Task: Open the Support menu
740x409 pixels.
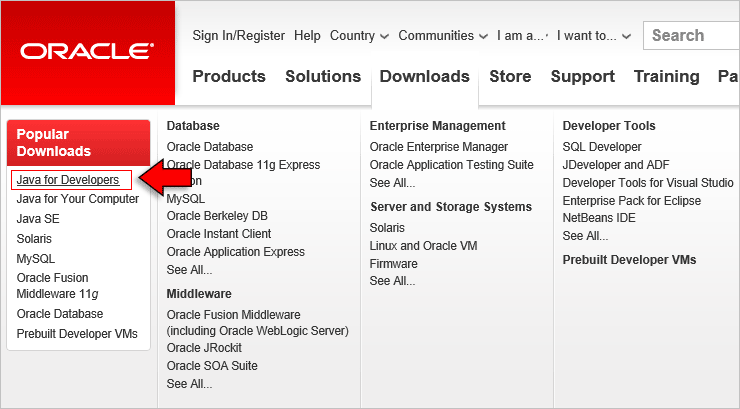Action: 582,77
